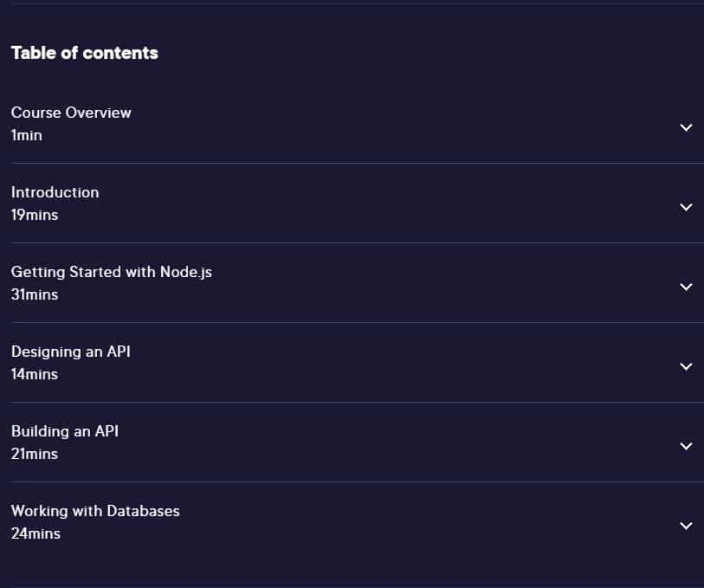Select Working with Databases title
This screenshot has width=704, height=588.
[x=95, y=511]
